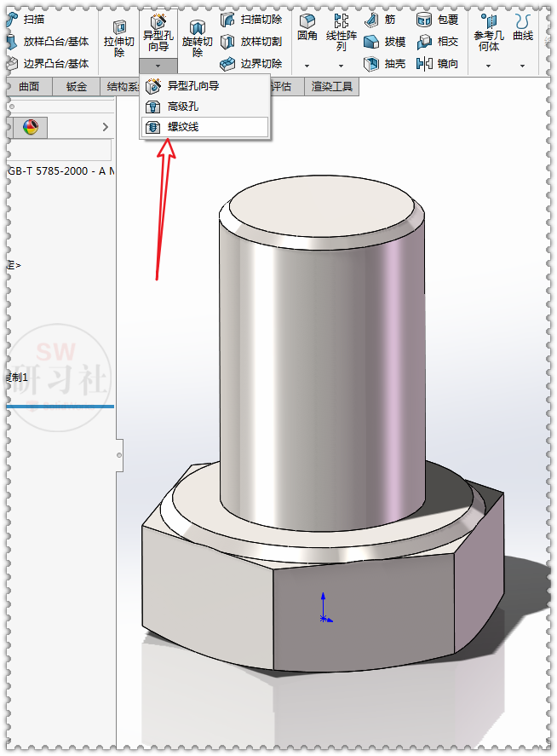
Task: Click the filter input field in feature tree
Action: coord(60,150)
